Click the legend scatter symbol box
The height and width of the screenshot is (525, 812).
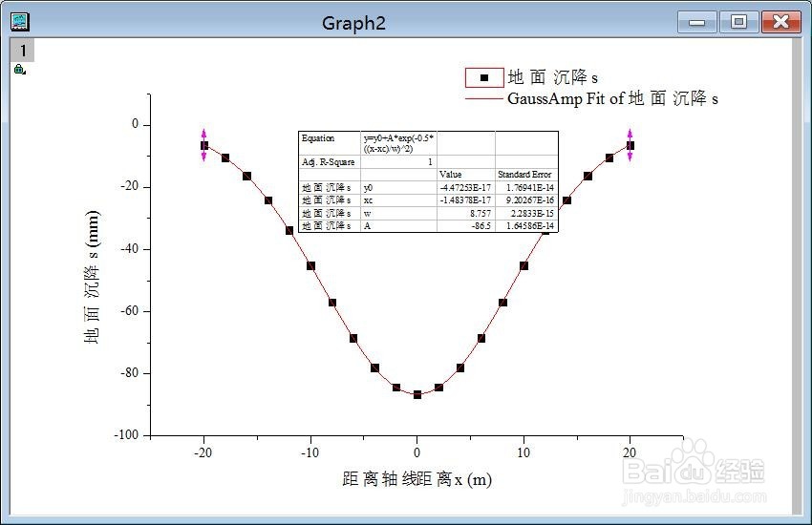click(x=484, y=77)
